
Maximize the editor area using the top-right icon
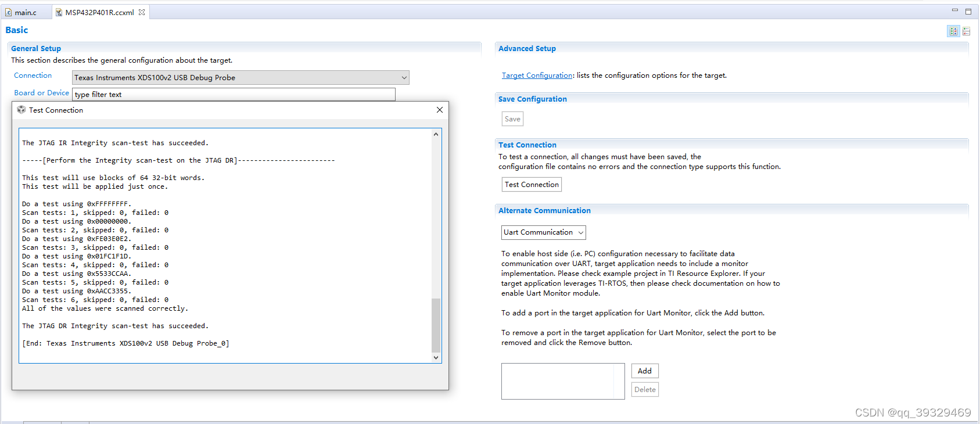pyautogui.click(x=968, y=11)
